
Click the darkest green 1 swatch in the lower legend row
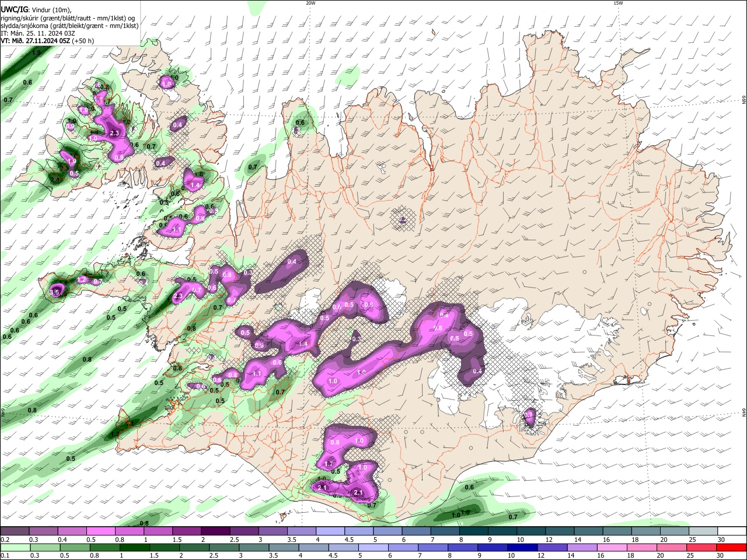(x=134, y=547)
